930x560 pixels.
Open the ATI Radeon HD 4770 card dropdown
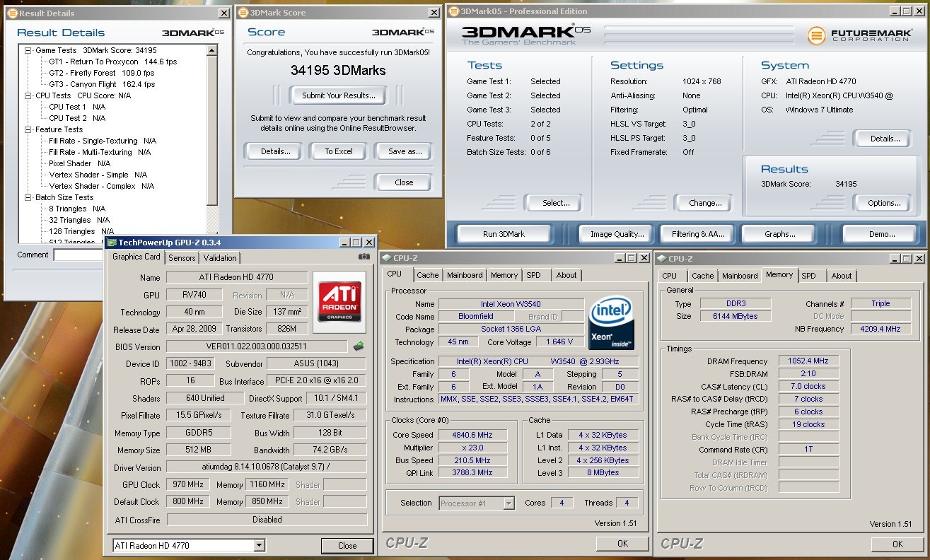pos(259,545)
